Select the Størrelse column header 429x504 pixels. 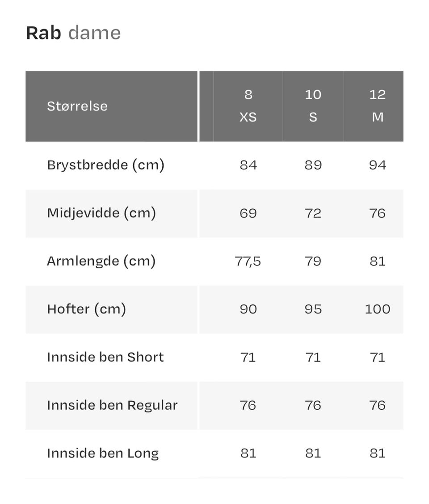pos(77,106)
